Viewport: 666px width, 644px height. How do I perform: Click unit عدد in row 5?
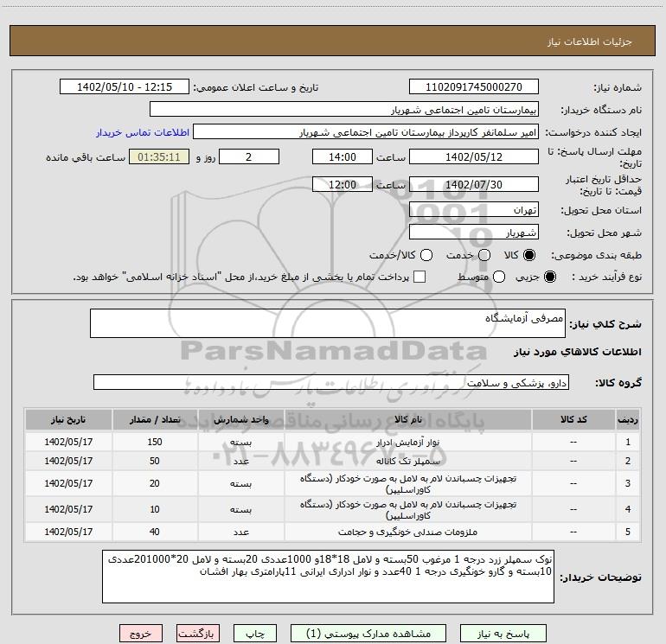click(240, 532)
